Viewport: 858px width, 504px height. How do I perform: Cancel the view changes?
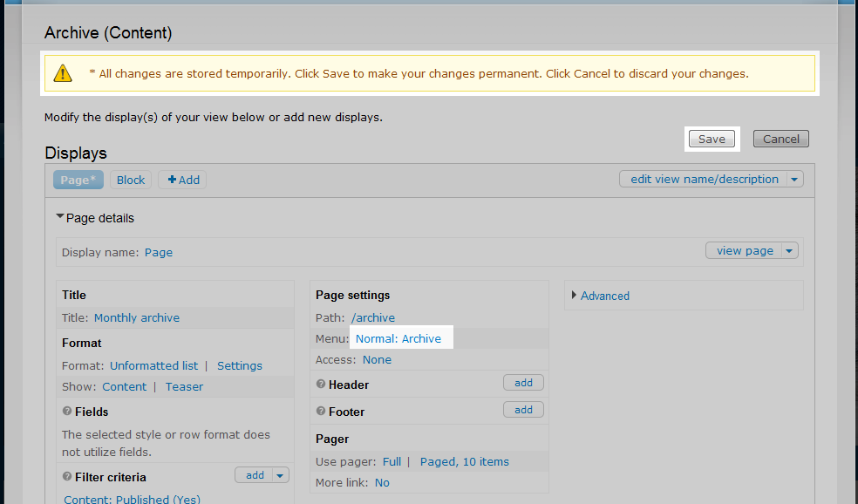[781, 139]
